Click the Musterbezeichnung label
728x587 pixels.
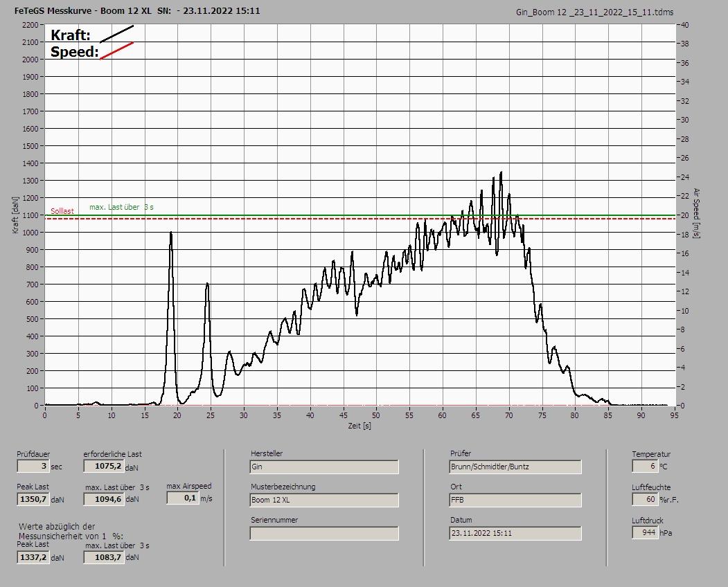pos(283,487)
